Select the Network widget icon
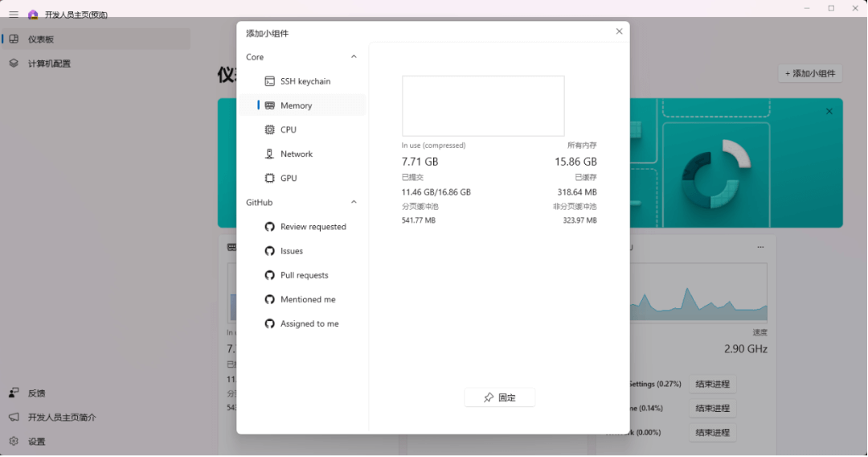This screenshot has width=868, height=457. (270, 154)
